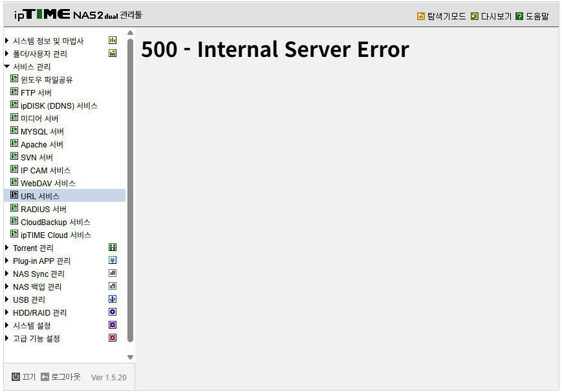Click the 시스템 설정 gear icon
562x392 pixels.
coord(113,325)
